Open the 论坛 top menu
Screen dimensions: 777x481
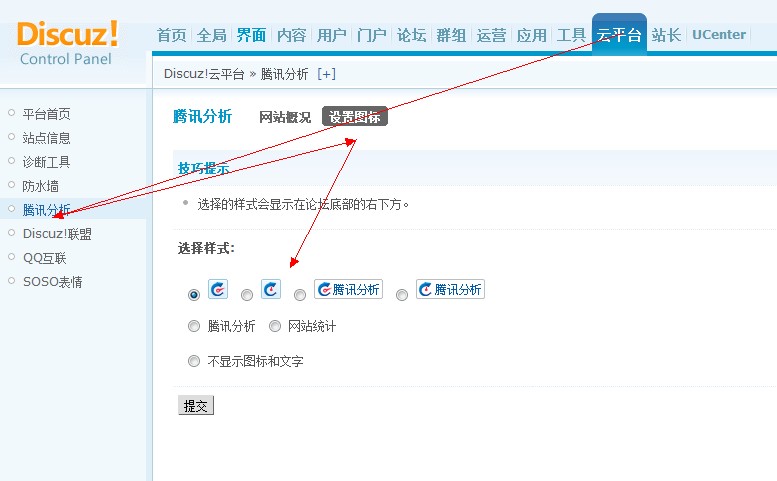(411, 35)
